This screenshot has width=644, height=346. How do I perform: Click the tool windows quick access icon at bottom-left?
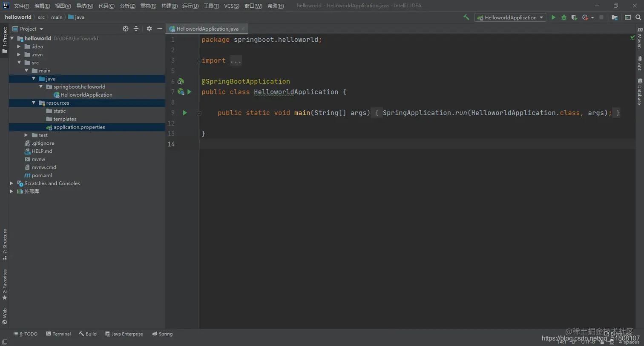[x=5, y=342]
